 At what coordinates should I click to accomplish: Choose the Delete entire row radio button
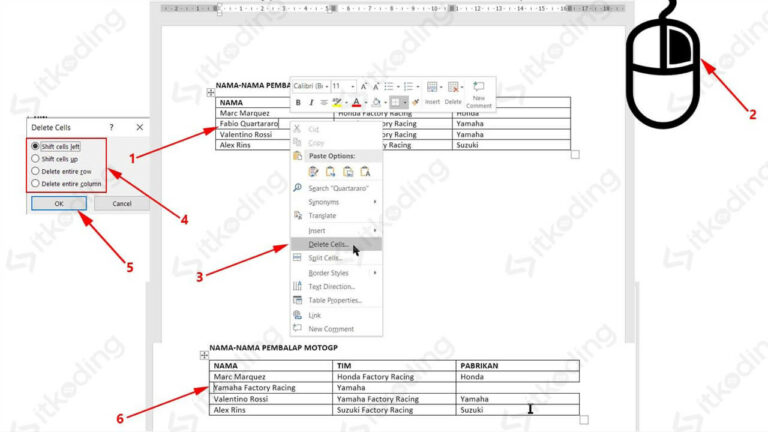(x=66, y=171)
